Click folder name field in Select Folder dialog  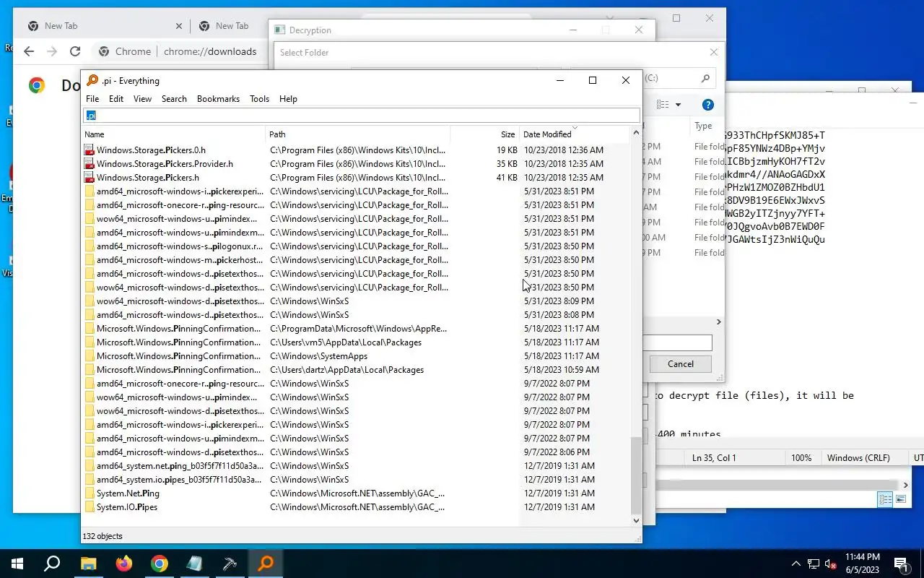(x=677, y=343)
